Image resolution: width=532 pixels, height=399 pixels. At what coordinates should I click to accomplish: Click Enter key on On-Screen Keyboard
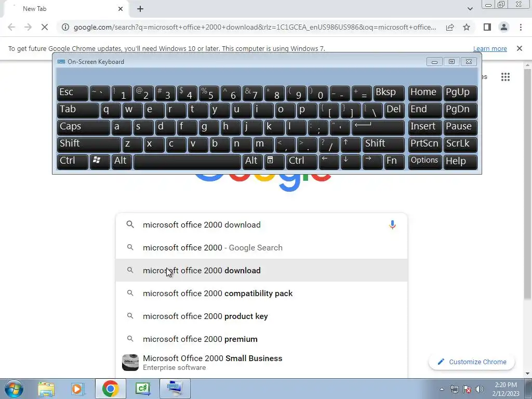[x=378, y=127]
